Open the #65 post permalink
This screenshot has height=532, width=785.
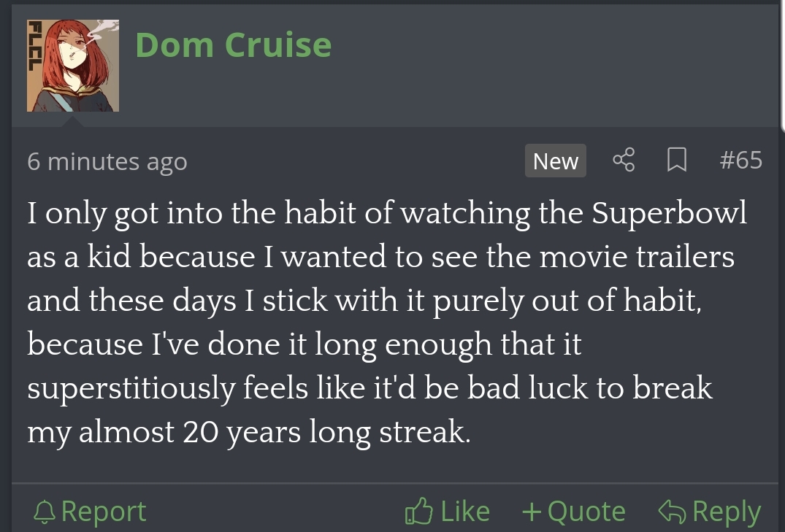(x=740, y=160)
